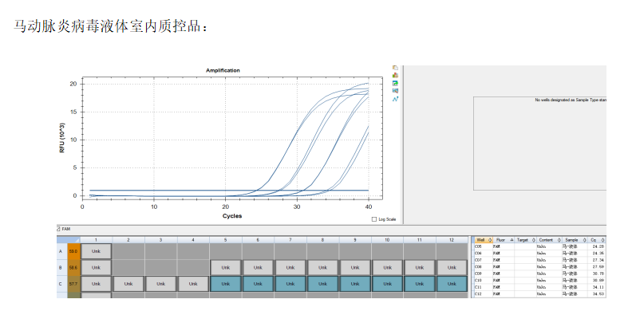This screenshot has height=311, width=644.
Task: Click the select-all corner of the plate grid
Action: [68, 239]
